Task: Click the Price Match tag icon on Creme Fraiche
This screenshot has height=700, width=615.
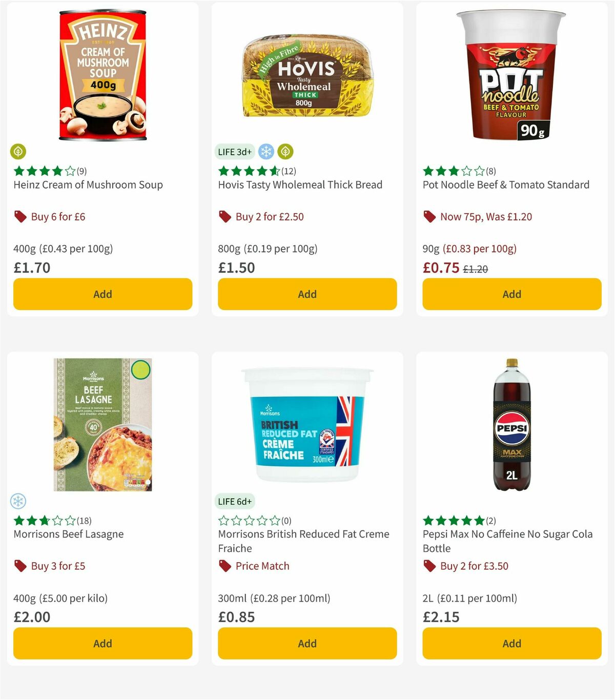Action: click(x=224, y=566)
